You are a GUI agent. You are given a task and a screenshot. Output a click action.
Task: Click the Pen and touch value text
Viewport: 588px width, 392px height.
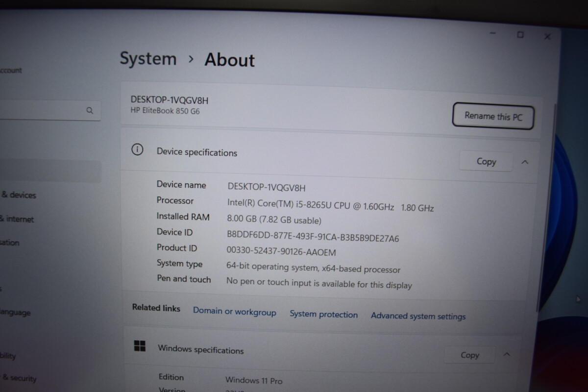coord(319,283)
